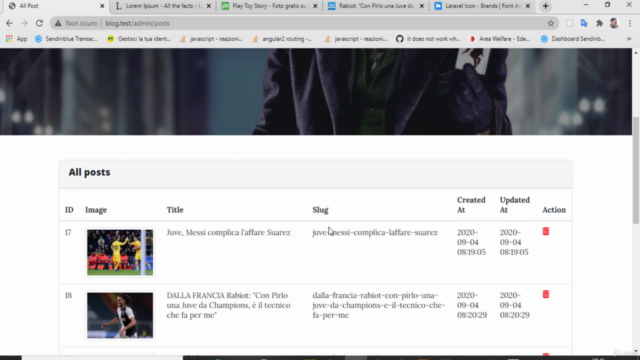Click the Slug column header

click(x=320, y=210)
